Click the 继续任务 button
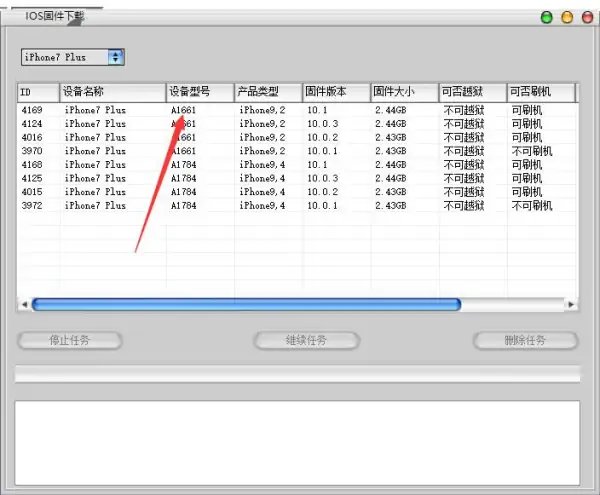Image resolution: width=600 pixels, height=495 pixels. tap(306, 340)
